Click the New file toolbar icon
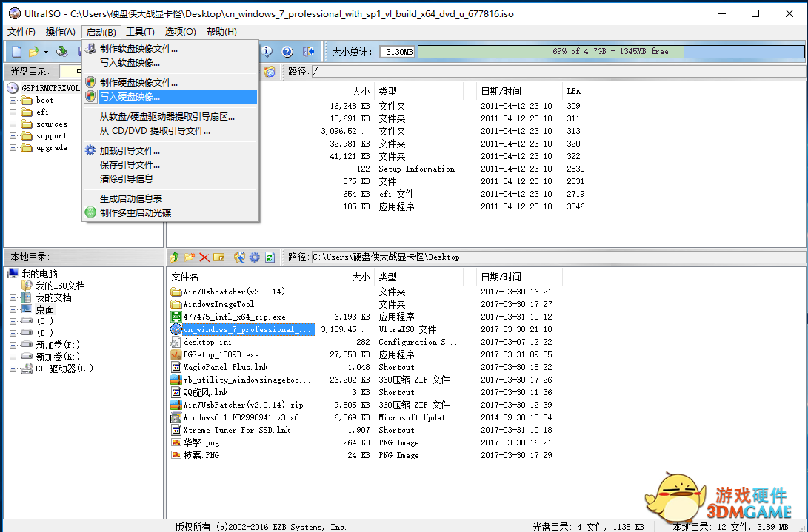808x532 pixels. point(16,52)
